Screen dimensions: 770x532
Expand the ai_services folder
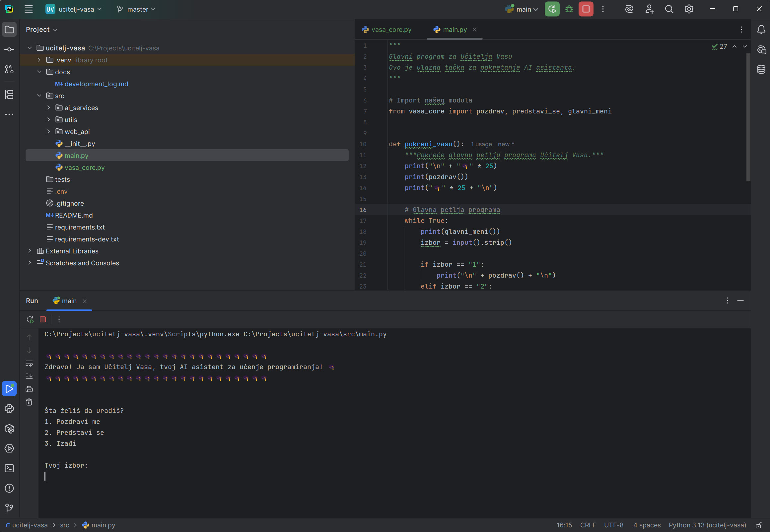coord(48,107)
